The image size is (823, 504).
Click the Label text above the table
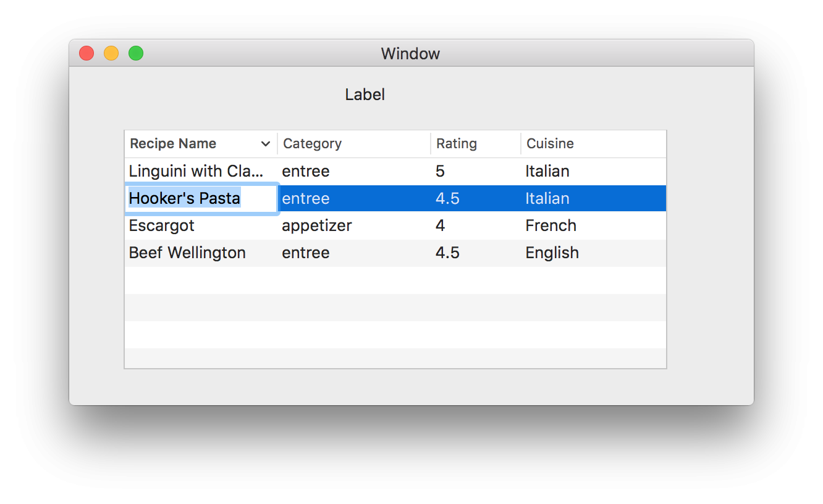click(x=365, y=94)
